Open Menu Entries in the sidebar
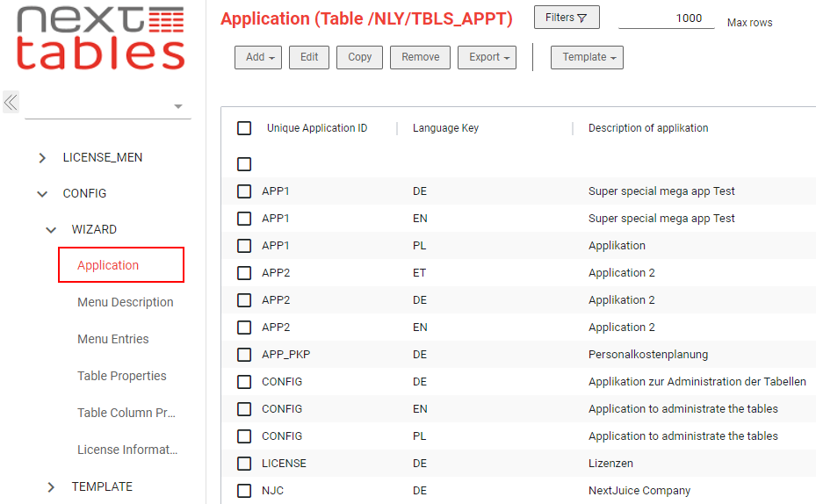The image size is (816, 504). pos(113,339)
